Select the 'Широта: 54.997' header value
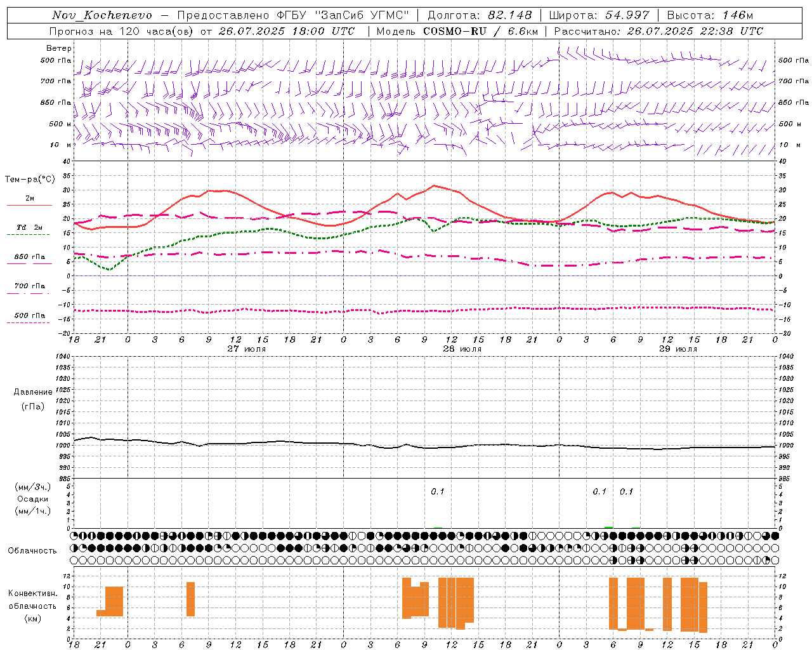812x650 pixels. [599, 15]
